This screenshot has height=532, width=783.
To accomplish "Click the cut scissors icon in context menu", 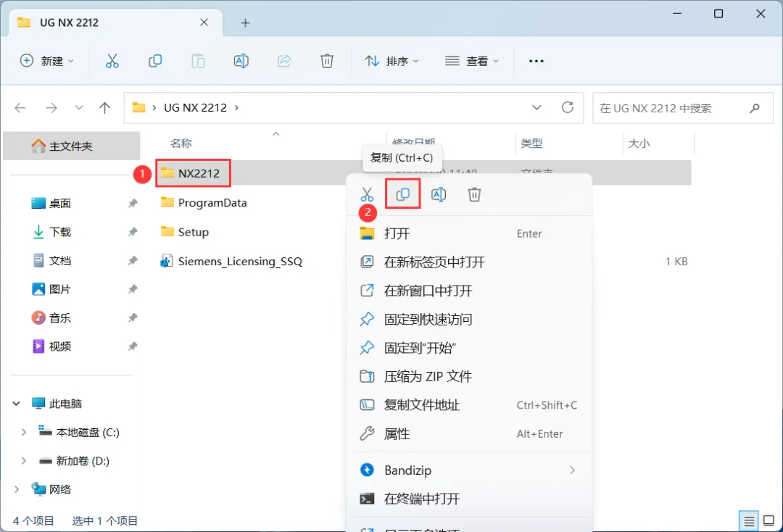I will (x=367, y=194).
